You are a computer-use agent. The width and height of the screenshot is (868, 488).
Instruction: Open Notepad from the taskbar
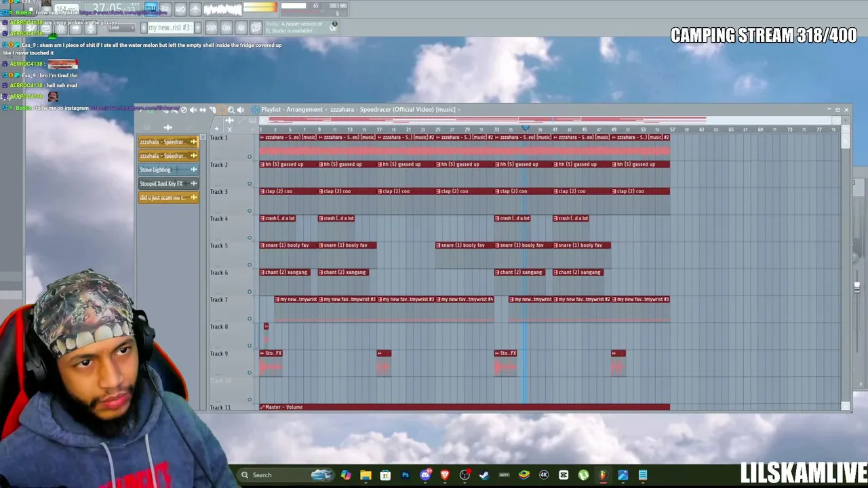643,475
